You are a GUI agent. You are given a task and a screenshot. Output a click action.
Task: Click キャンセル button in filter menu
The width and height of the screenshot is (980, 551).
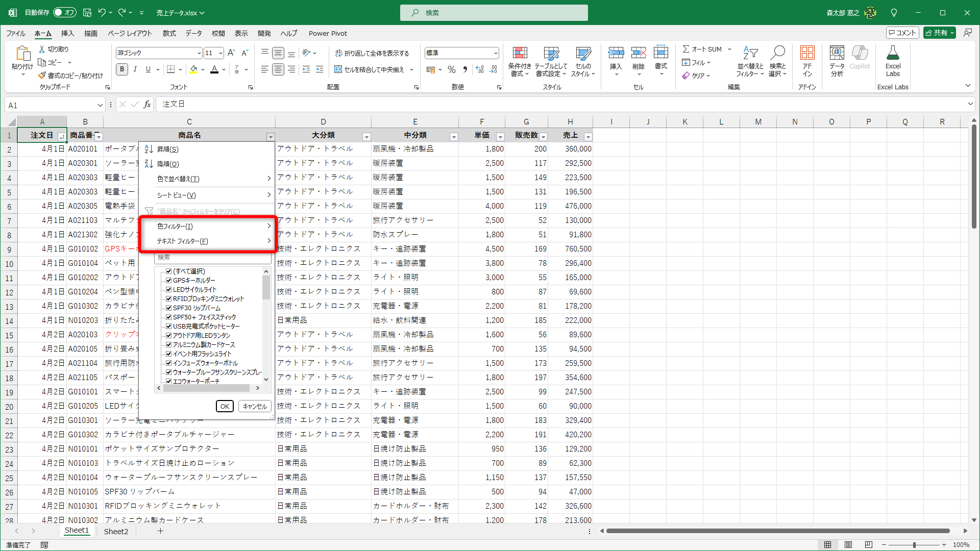point(254,406)
